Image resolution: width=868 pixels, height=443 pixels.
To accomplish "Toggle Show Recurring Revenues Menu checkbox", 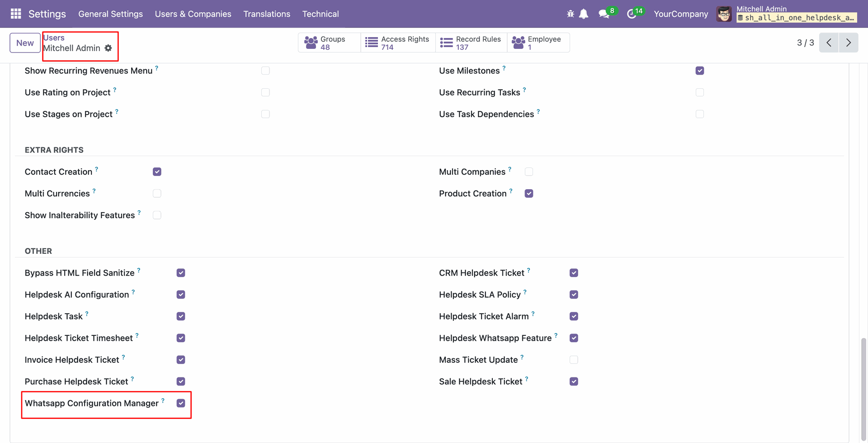I will 265,71.
